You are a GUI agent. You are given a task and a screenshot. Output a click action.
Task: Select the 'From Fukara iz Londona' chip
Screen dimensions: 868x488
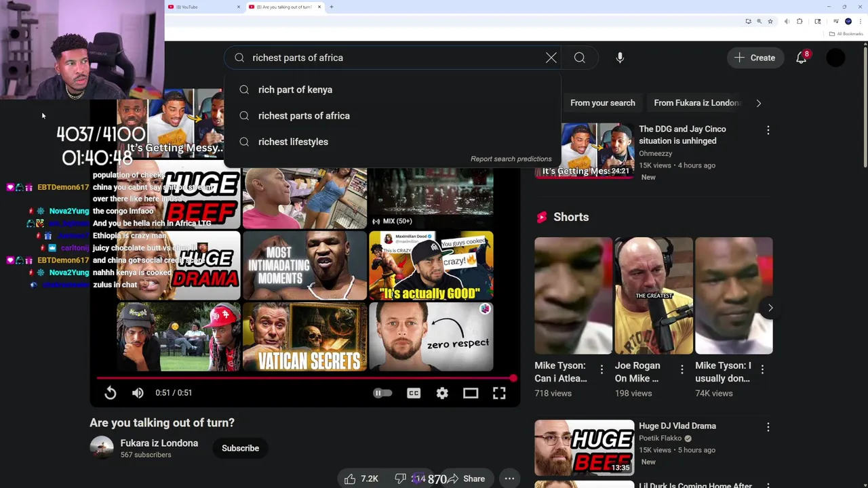click(x=696, y=103)
